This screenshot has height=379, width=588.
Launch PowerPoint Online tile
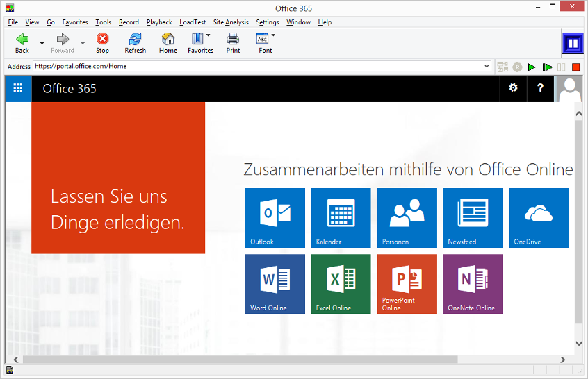pyautogui.click(x=407, y=284)
